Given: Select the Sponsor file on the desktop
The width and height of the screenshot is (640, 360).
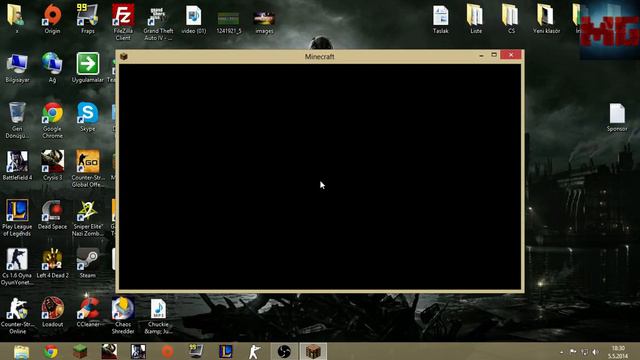Looking at the screenshot, I should [x=617, y=117].
